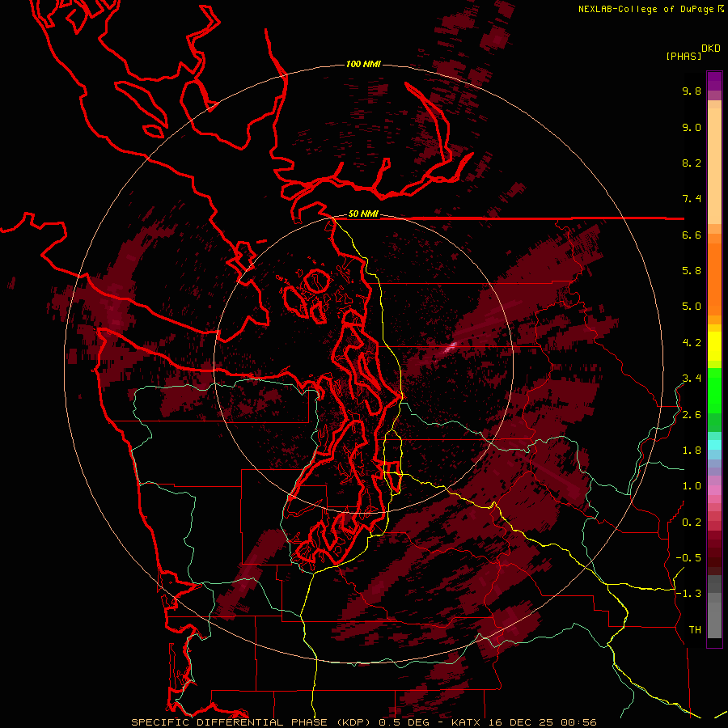Viewport: 728px width, 728px height.
Task: Pick the cyan segment of the color bar
Action: [x=714, y=445]
